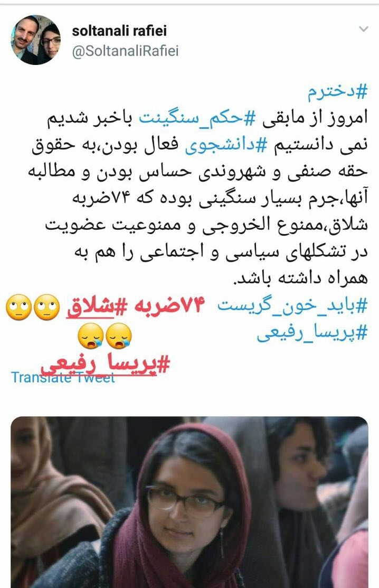
Task: Click the left sleepy-face emoji
Action: [x=91, y=336]
